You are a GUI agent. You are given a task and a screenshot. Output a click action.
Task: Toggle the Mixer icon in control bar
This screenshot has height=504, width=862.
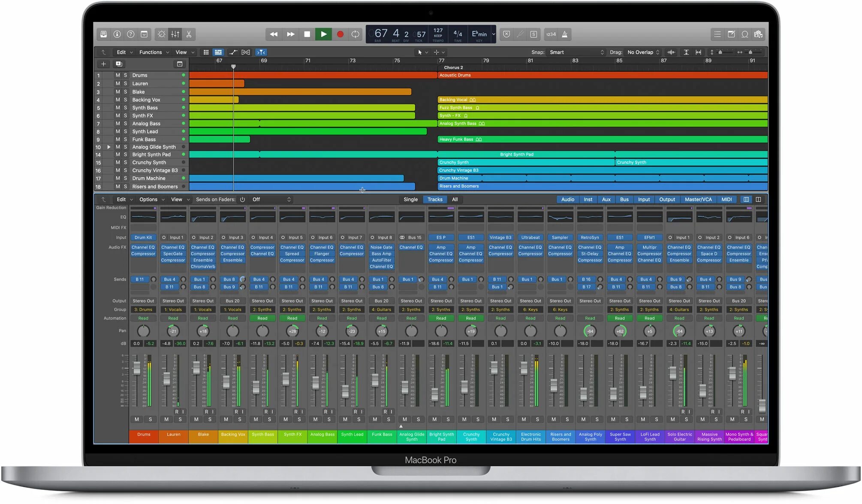coord(175,34)
